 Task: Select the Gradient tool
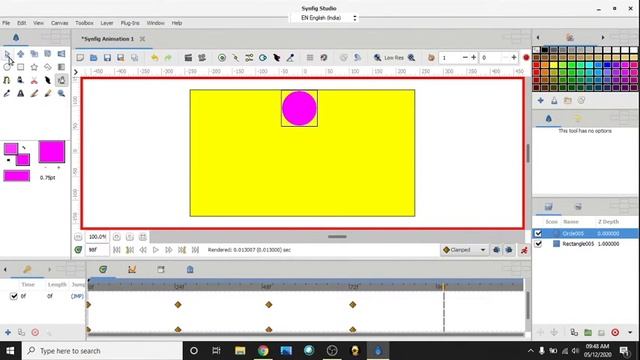click(61, 67)
